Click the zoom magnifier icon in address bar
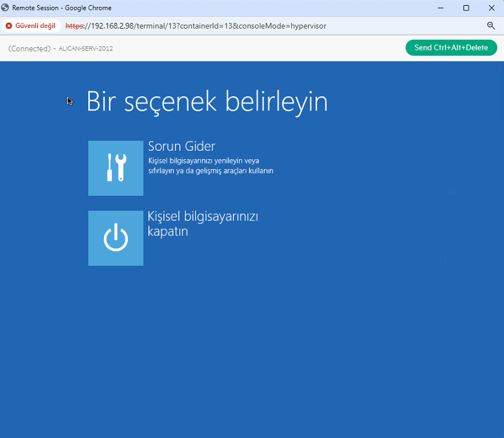Viewport: 504px width, 438px height. coord(490,25)
